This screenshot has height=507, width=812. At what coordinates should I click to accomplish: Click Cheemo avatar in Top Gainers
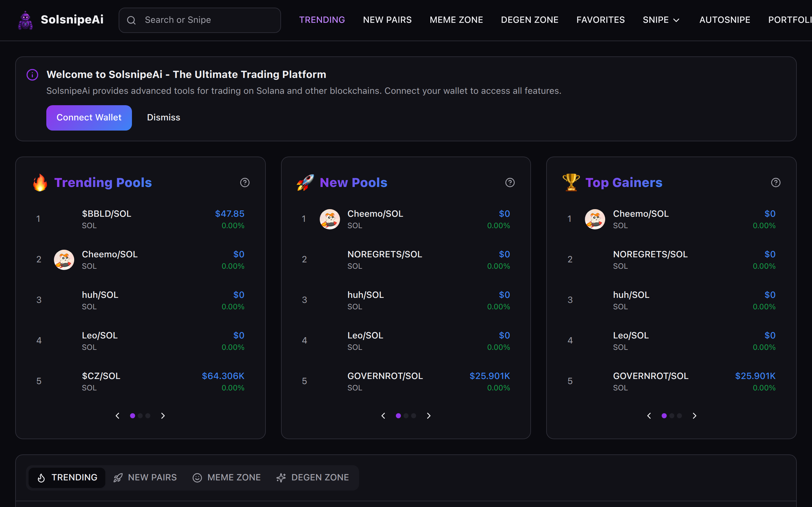point(595,219)
